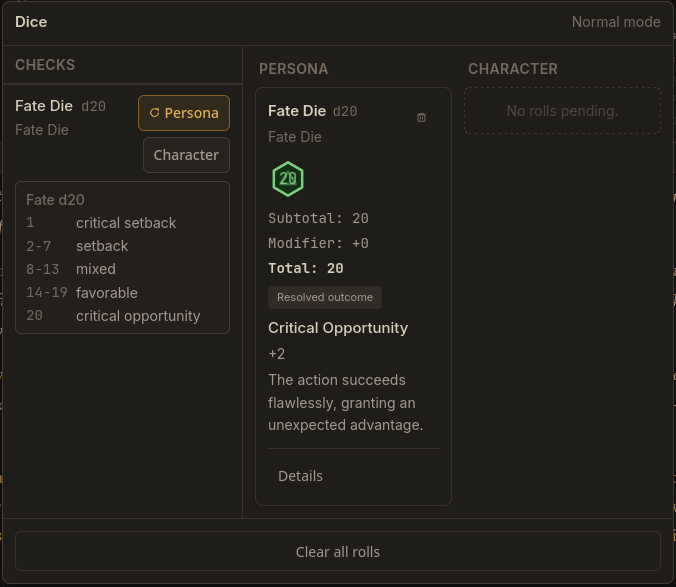Click the Critical Opportunity outcome heading
The width and height of the screenshot is (676, 587).
pos(338,328)
